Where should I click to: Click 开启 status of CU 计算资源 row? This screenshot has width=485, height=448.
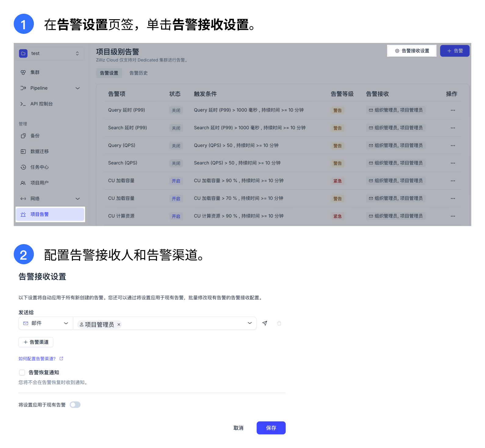(x=176, y=216)
